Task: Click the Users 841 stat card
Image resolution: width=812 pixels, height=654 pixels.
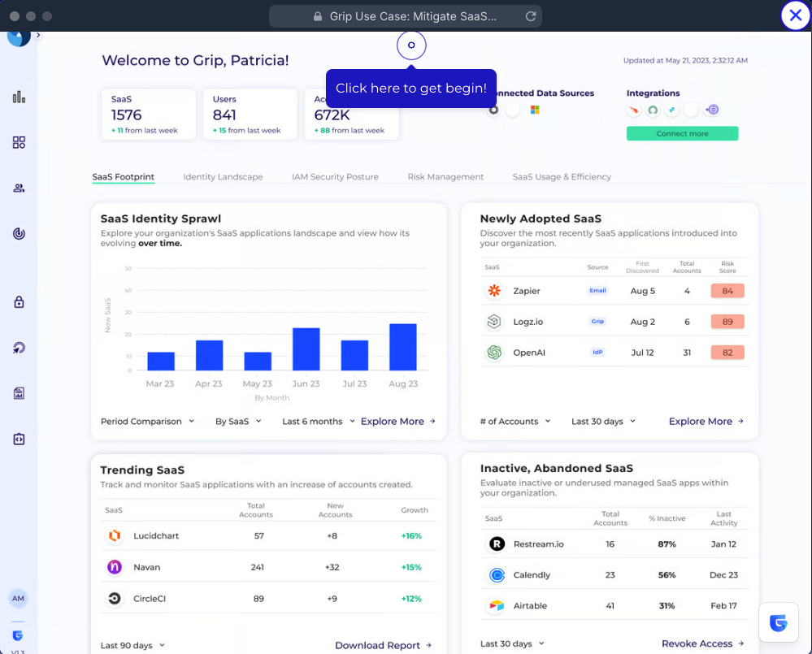Action: 250,115
